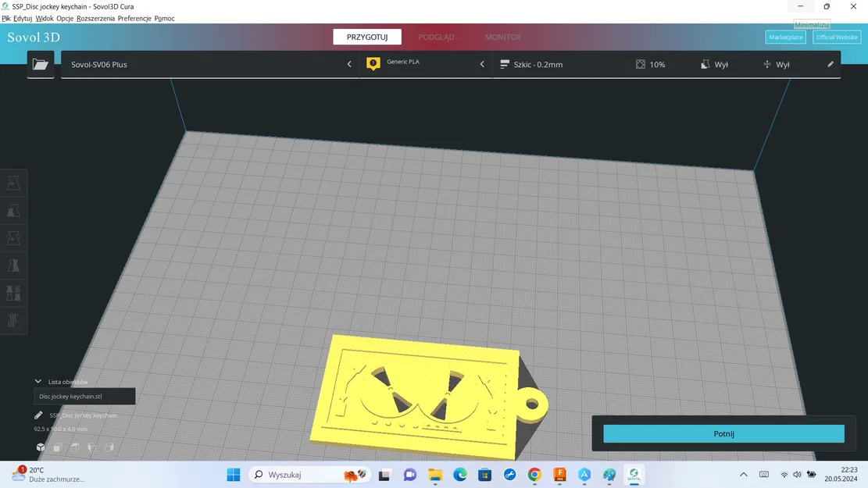Image resolution: width=868 pixels, height=488 pixels.
Task: Click the Szkic profile layers icon
Action: (504, 64)
